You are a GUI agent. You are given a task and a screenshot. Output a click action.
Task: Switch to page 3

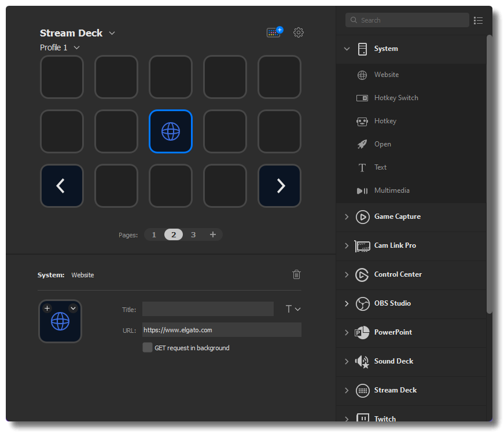(x=193, y=234)
